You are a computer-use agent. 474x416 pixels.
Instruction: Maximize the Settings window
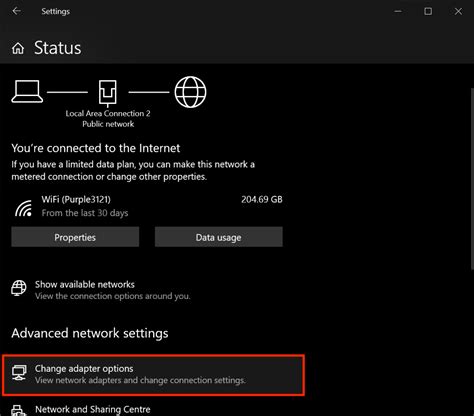pyautogui.click(x=428, y=11)
